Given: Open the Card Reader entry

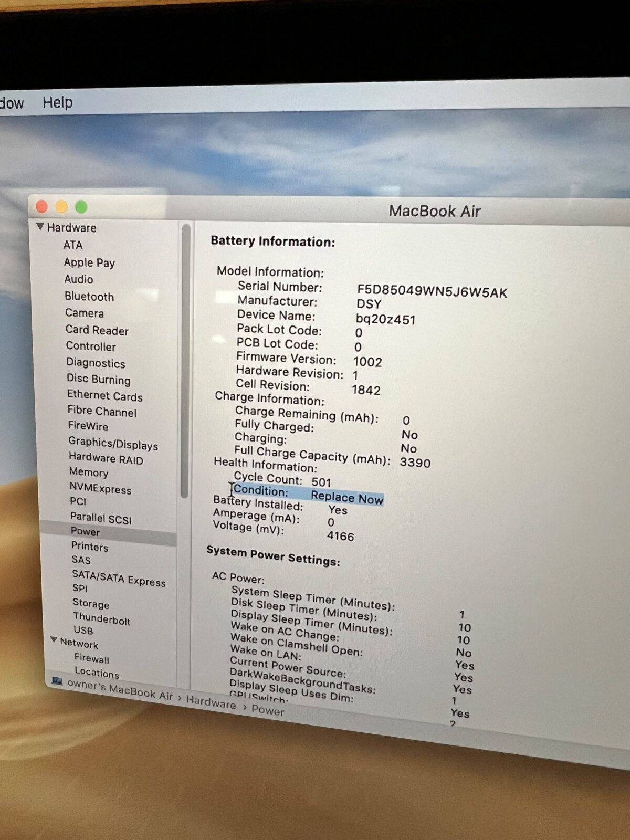Looking at the screenshot, I should [97, 330].
